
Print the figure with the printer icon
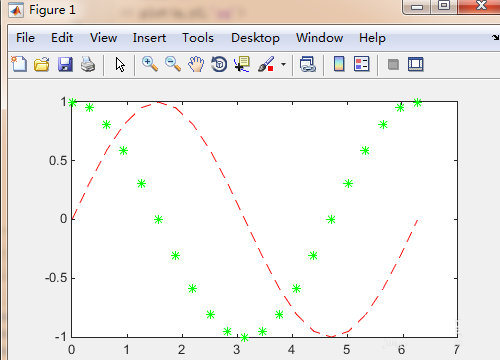[x=88, y=64]
